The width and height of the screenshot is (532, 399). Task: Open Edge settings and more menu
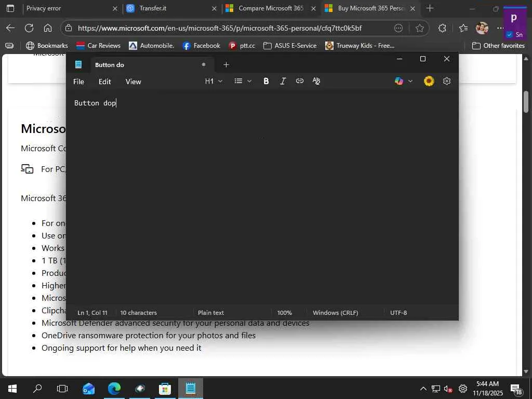click(500, 28)
